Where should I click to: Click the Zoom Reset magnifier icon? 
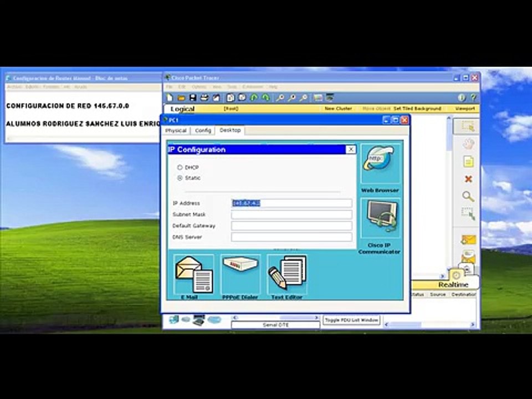tap(291, 98)
